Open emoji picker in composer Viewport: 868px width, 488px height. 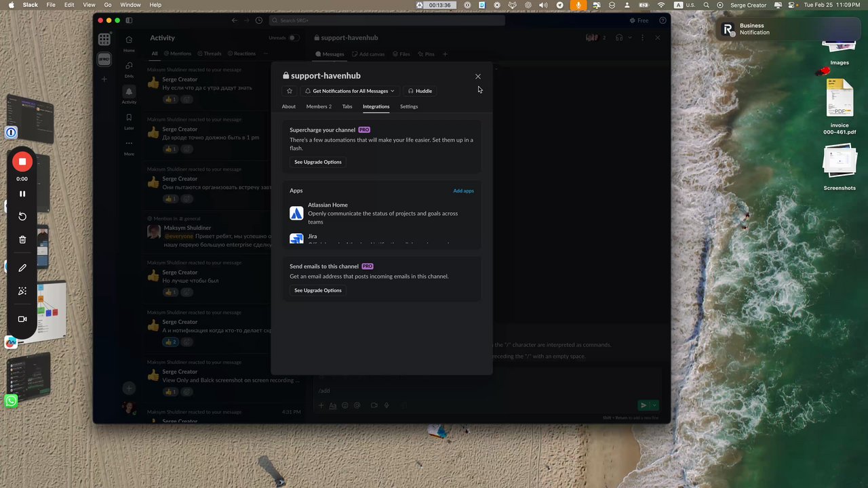(344, 405)
